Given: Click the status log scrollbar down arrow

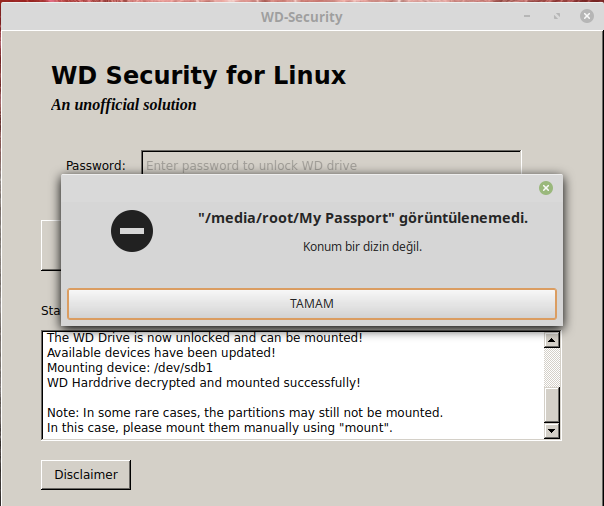Looking at the screenshot, I should click(x=552, y=431).
